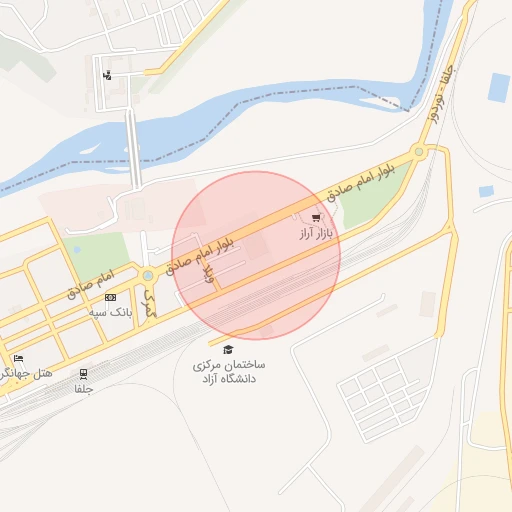The width and height of the screenshot is (512, 512).
Task: Select the small blue pond in western park
Action: click(x=77, y=250)
